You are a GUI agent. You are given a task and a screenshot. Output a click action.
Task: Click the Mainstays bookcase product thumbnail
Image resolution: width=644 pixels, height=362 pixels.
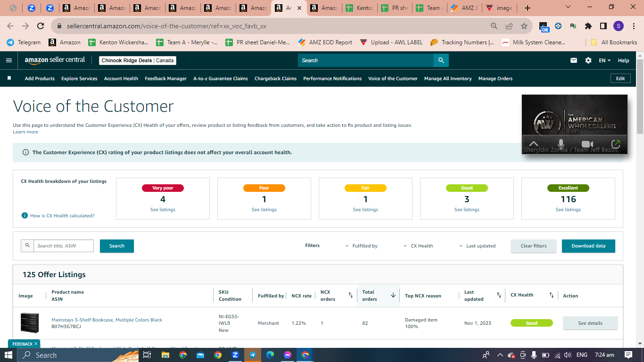point(30,322)
